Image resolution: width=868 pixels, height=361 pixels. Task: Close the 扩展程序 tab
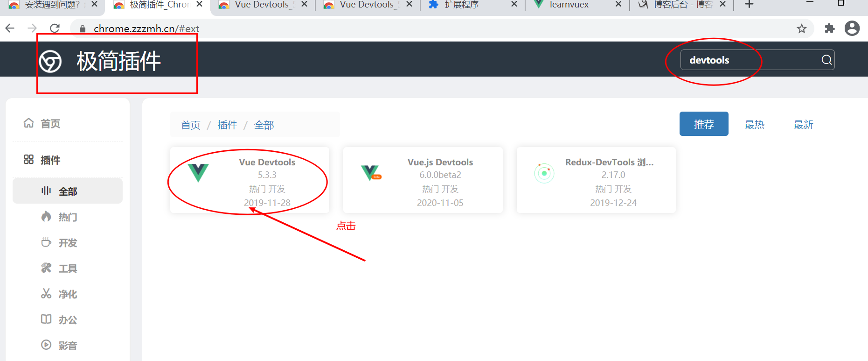click(x=514, y=4)
